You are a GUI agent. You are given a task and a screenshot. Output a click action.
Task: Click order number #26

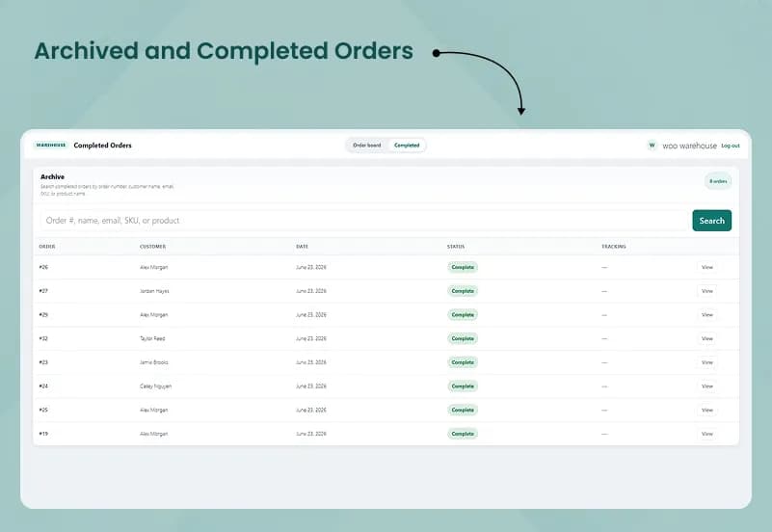click(43, 267)
